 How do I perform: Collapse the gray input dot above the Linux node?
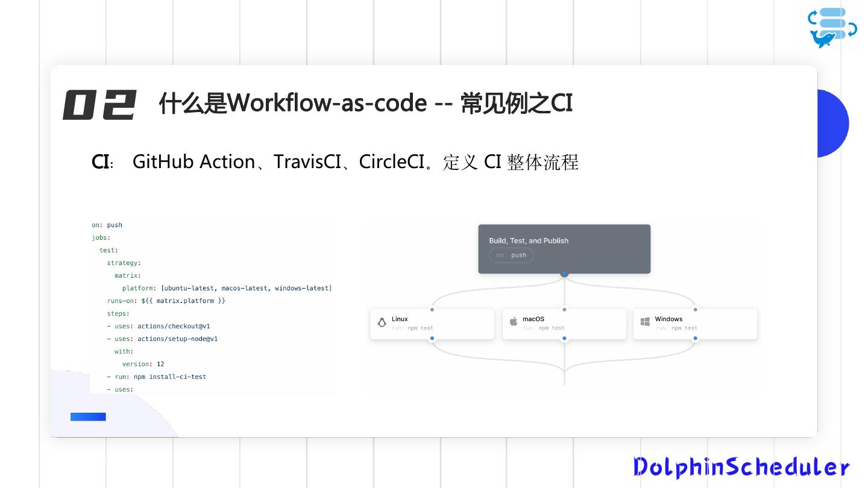pos(432,309)
